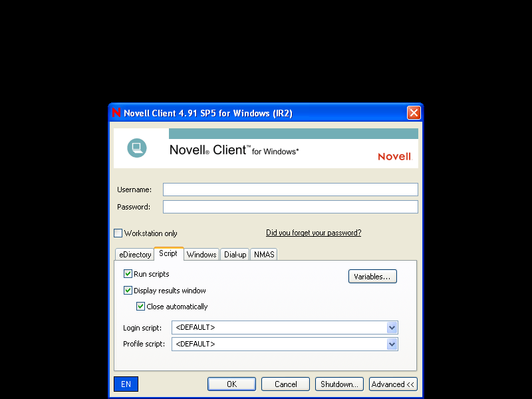
Task: Confirm login with the OK button
Action: pyautogui.click(x=231, y=384)
